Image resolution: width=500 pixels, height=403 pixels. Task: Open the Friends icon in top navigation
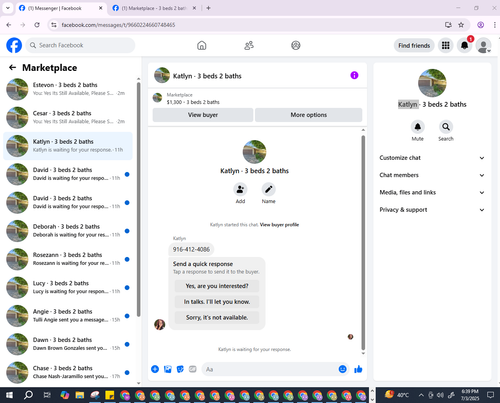pos(249,45)
